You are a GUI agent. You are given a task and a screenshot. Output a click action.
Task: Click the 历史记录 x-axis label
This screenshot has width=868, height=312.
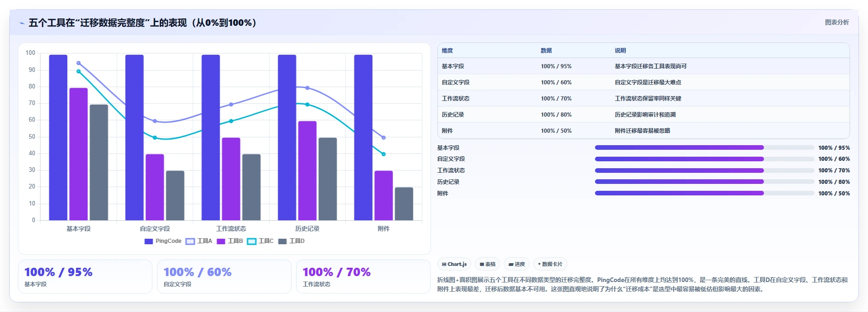(x=307, y=229)
